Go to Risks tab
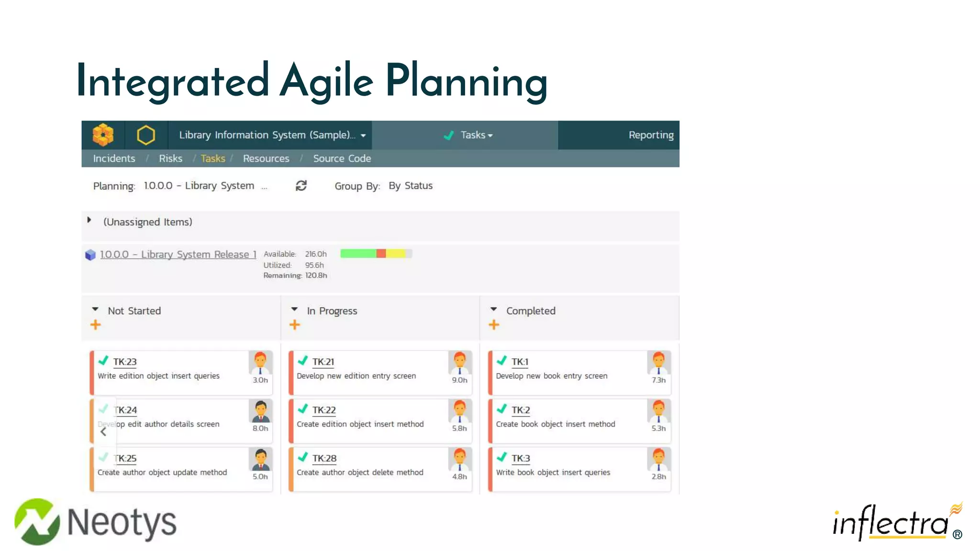This screenshot has height=551, width=980. coord(170,158)
